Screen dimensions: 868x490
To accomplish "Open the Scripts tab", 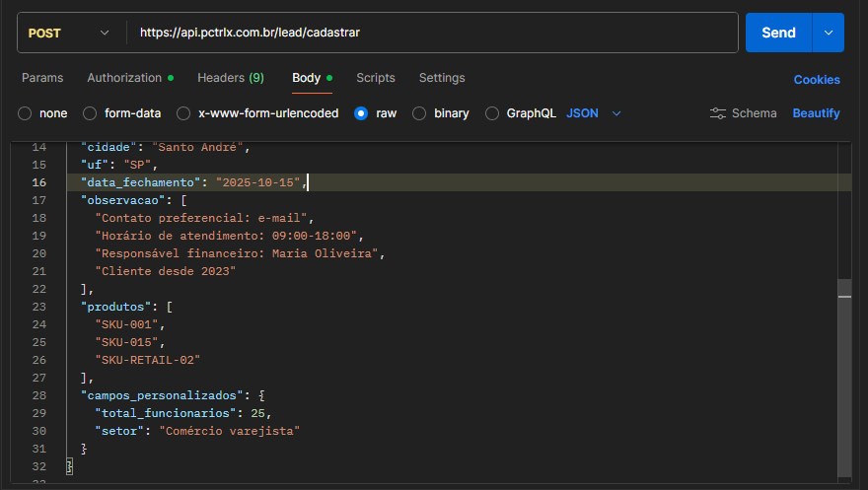I will click(x=375, y=78).
